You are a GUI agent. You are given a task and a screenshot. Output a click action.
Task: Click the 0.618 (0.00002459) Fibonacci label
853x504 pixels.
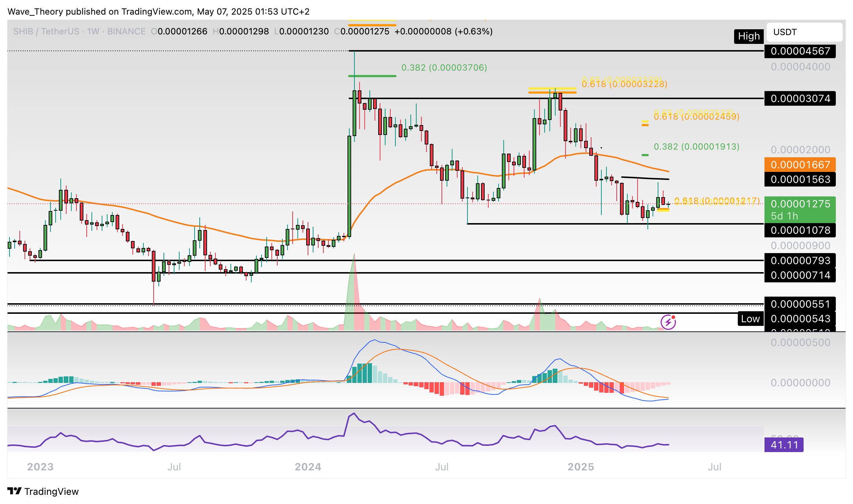click(x=696, y=117)
